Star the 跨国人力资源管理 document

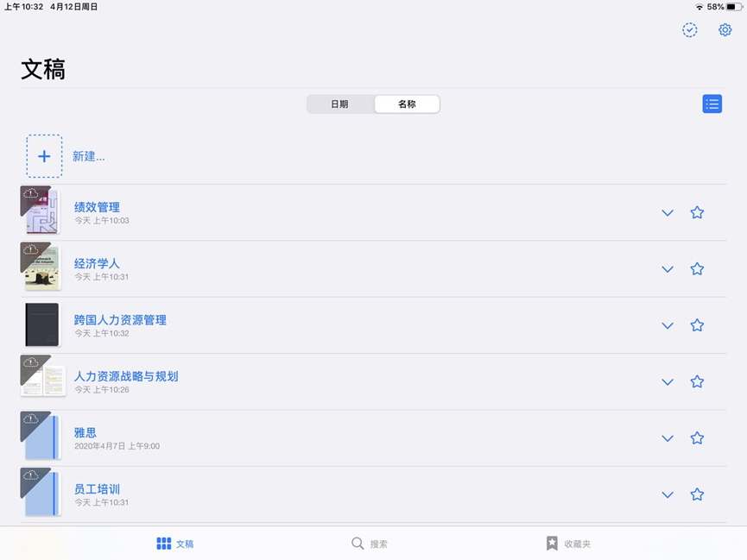pos(697,325)
